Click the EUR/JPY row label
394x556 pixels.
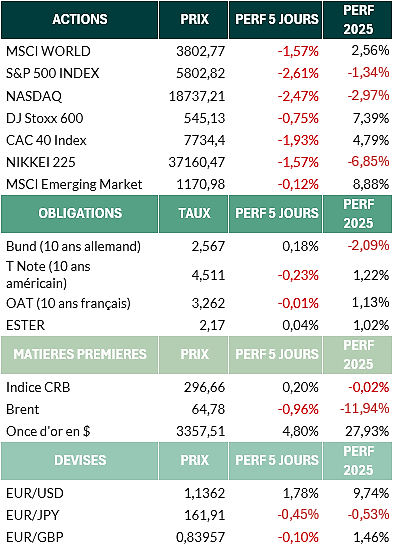pyautogui.click(x=33, y=515)
